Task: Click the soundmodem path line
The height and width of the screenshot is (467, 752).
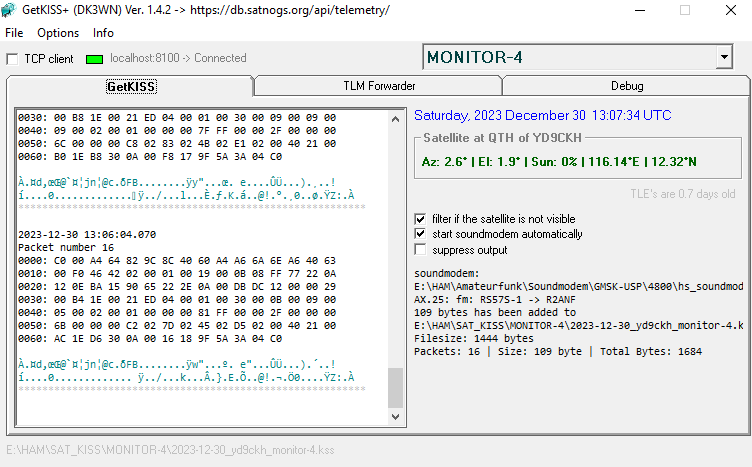Action: click(x=578, y=286)
